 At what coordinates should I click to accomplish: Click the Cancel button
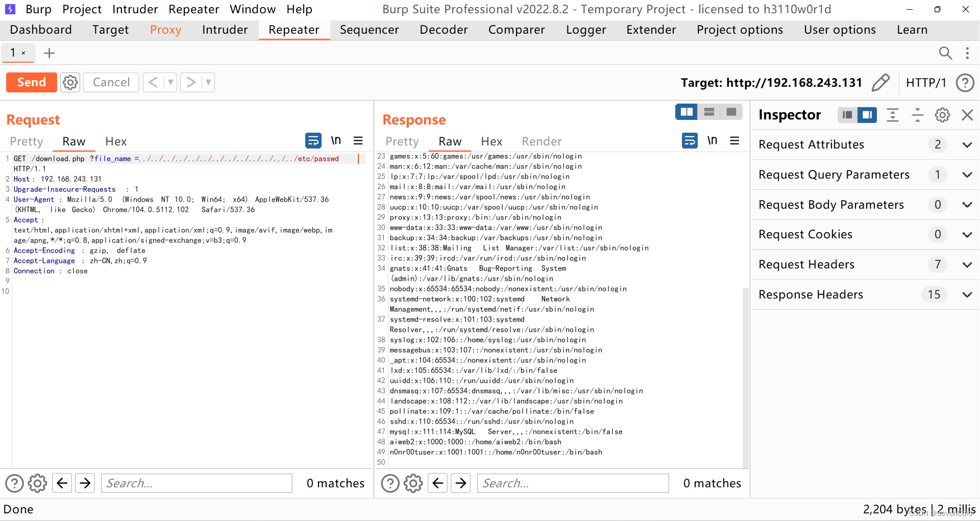pyautogui.click(x=110, y=82)
